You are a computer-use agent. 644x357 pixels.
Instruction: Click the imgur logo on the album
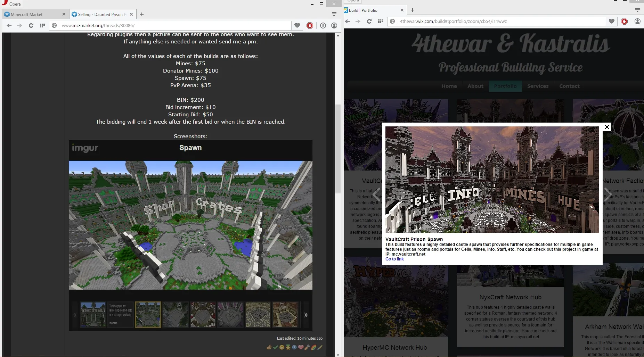coord(85,148)
